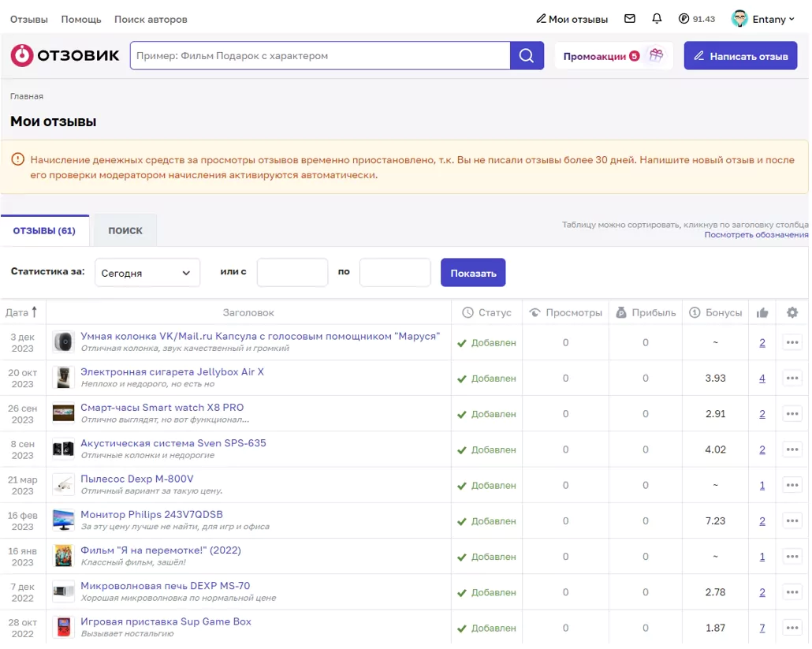Expand the Сегодня statistics dropdown
Viewport: 812px width, 649px height.
pos(147,272)
